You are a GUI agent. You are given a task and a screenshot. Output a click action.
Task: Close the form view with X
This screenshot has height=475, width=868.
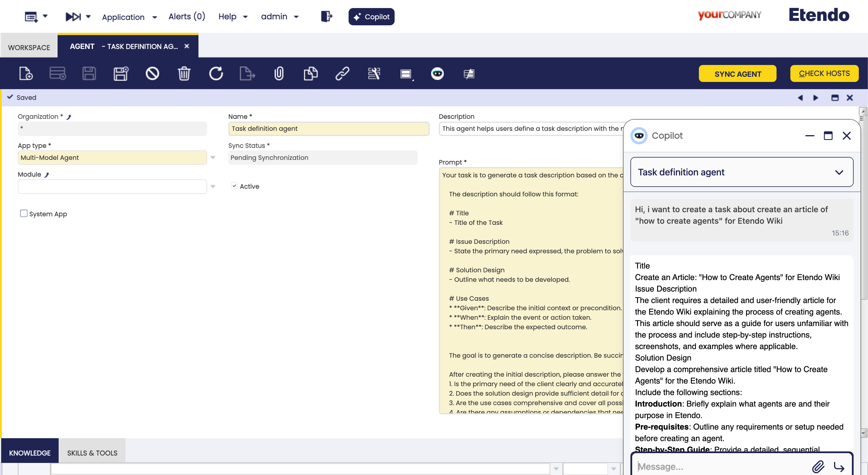tap(850, 98)
